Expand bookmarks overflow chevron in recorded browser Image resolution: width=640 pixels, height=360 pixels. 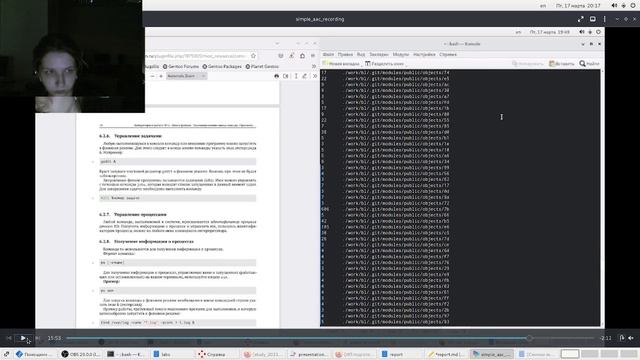tap(314, 67)
